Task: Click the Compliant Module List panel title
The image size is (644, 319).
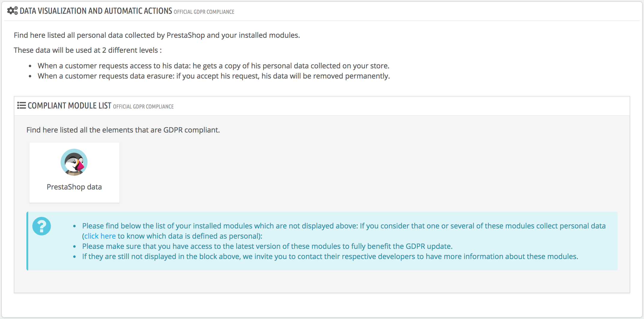Action: point(70,106)
